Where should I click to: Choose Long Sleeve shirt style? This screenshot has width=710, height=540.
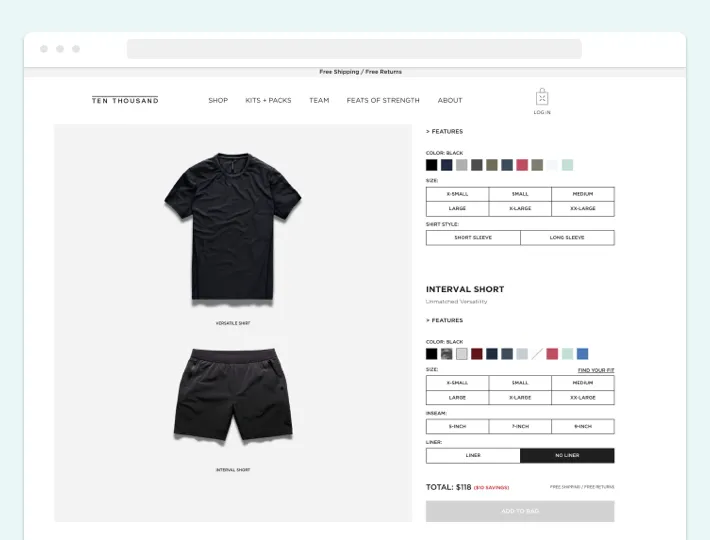pyautogui.click(x=567, y=238)
